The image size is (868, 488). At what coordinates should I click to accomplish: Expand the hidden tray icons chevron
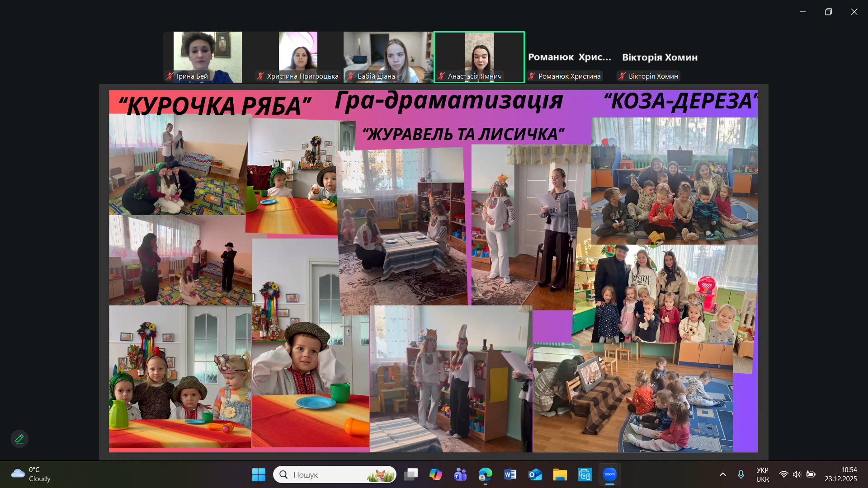point(722,474)
